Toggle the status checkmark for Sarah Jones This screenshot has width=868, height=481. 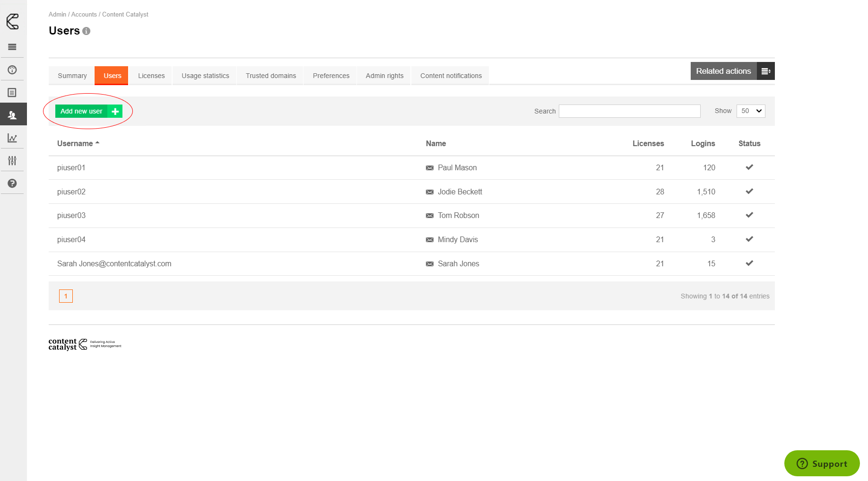tap(749, 263)
